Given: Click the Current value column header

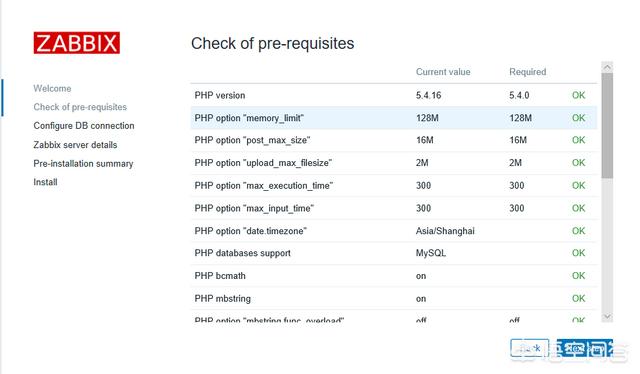Looking at the screenshot, I should coord(443,72).
